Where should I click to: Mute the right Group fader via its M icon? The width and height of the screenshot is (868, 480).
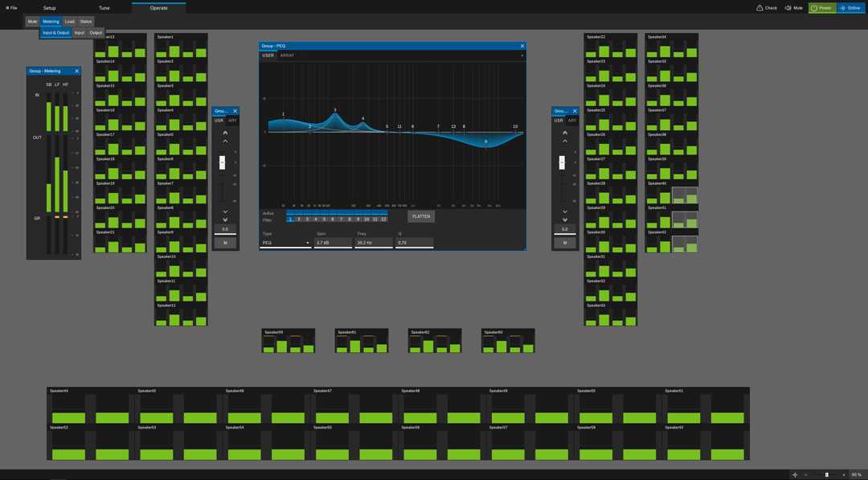(x=565, y=242)
